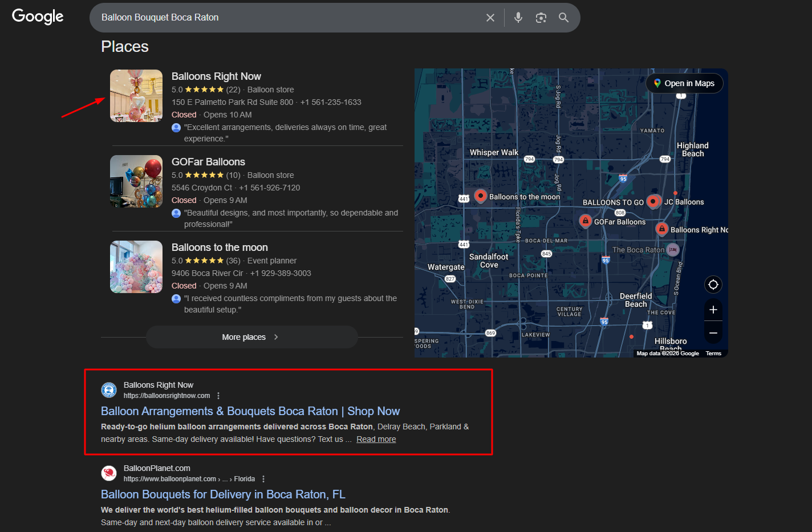812x532 pixels.
Task: Zoom in on the map
Action: coord(713,310)
